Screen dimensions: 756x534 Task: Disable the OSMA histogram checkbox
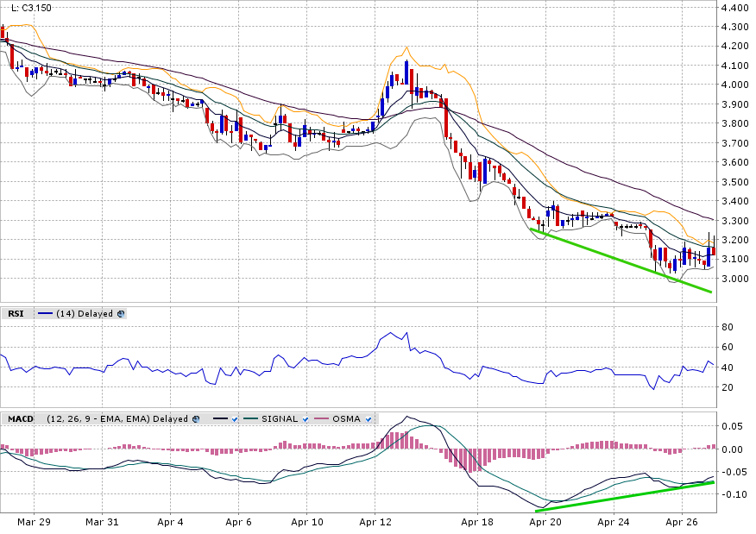coord(369,418)
